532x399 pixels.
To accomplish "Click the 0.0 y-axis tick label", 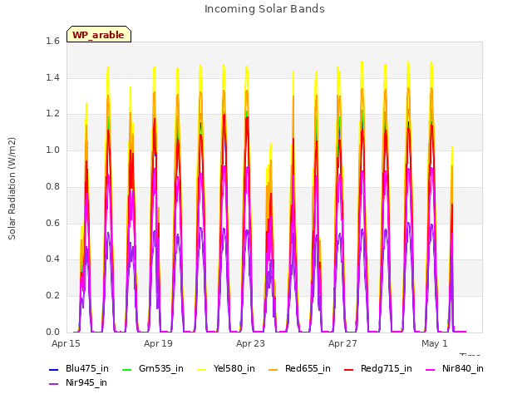I will coord(52,332).
